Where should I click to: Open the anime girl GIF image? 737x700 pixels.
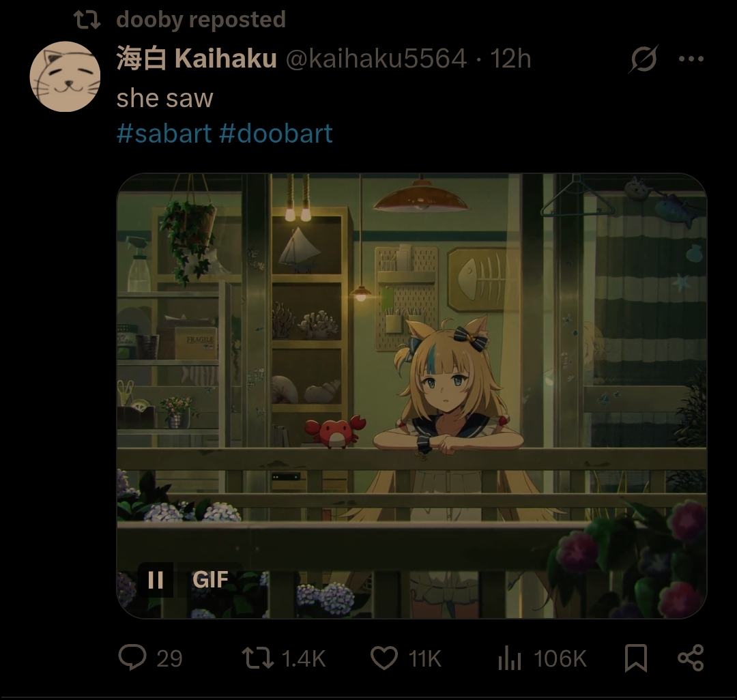(411, 396)
